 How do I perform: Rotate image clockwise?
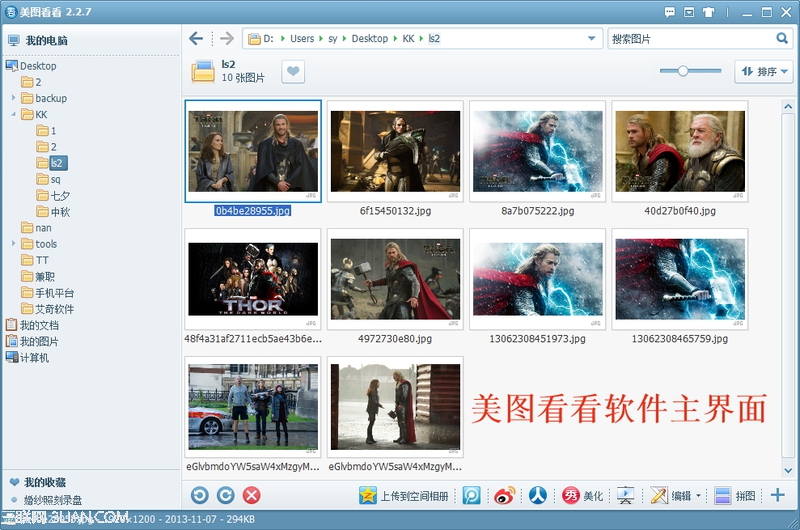(x=226, y=495)
